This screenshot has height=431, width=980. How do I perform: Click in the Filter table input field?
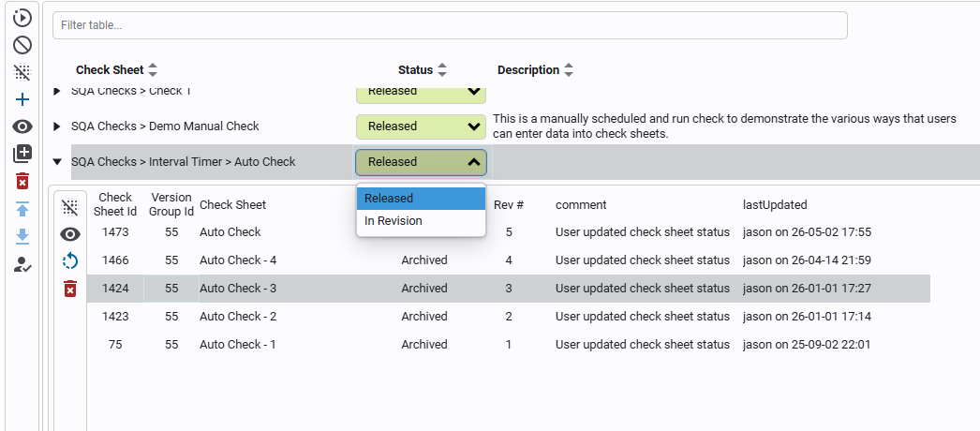pyautogui.click(x=450, y=25)
